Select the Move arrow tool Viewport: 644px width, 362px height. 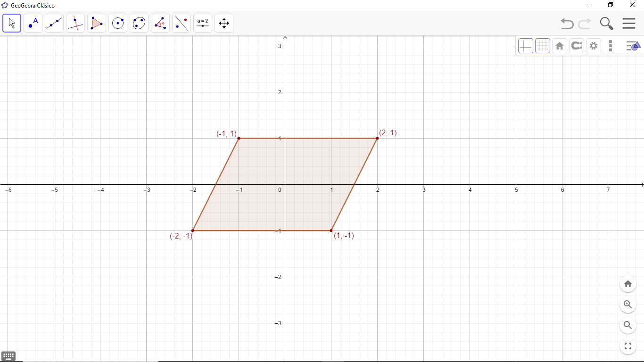click(12, 23)
